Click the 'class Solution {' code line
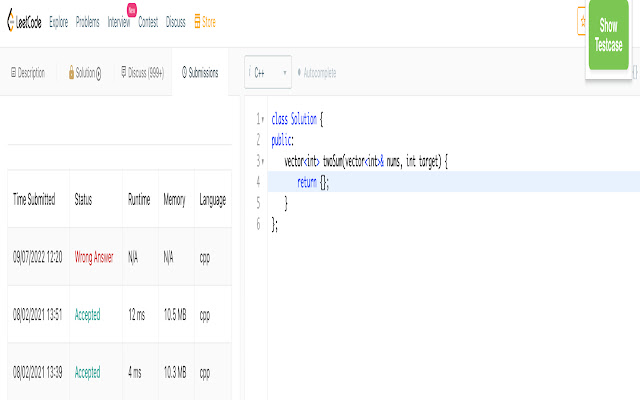 pos(297,120)
